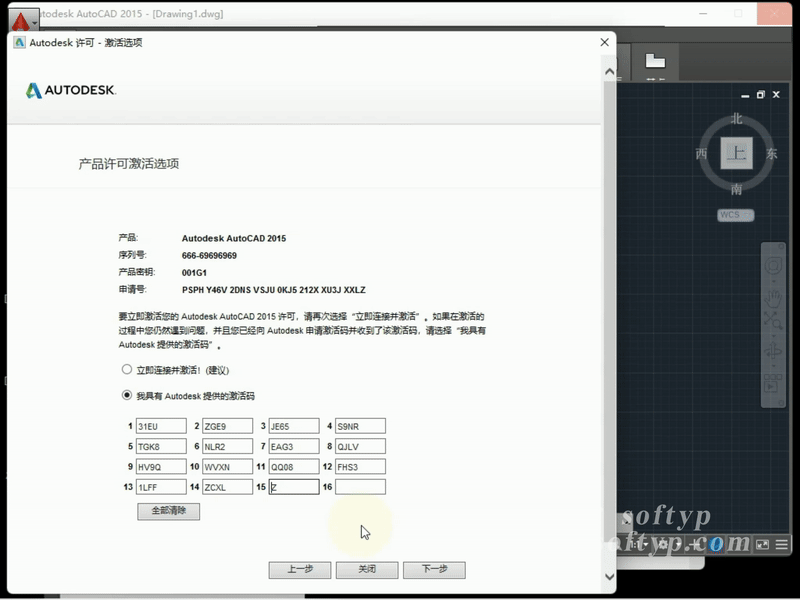Rotate view to east 东 on ViewCube
The height and width of the screenshot is (600, 800).
(x=771, y=154)
